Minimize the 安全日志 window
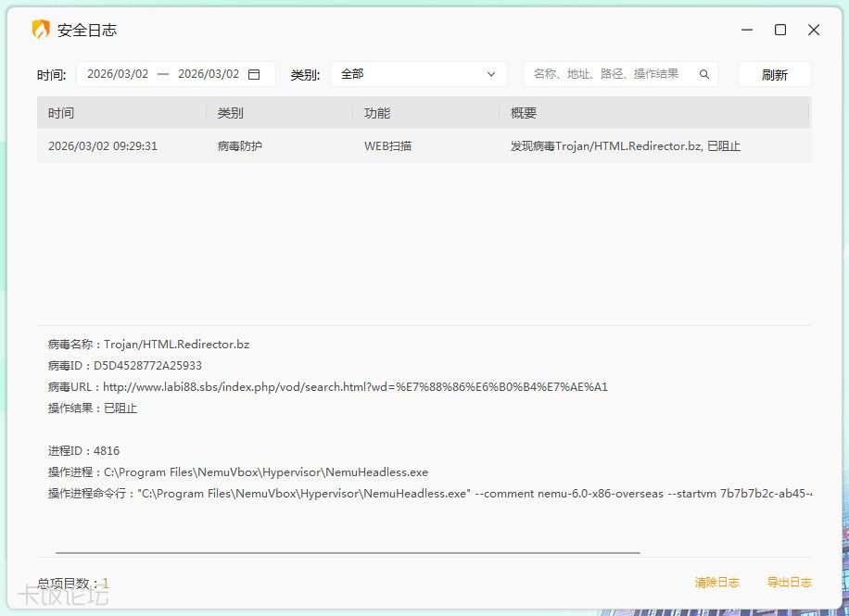The image size is (849, 616). (747, 30)
